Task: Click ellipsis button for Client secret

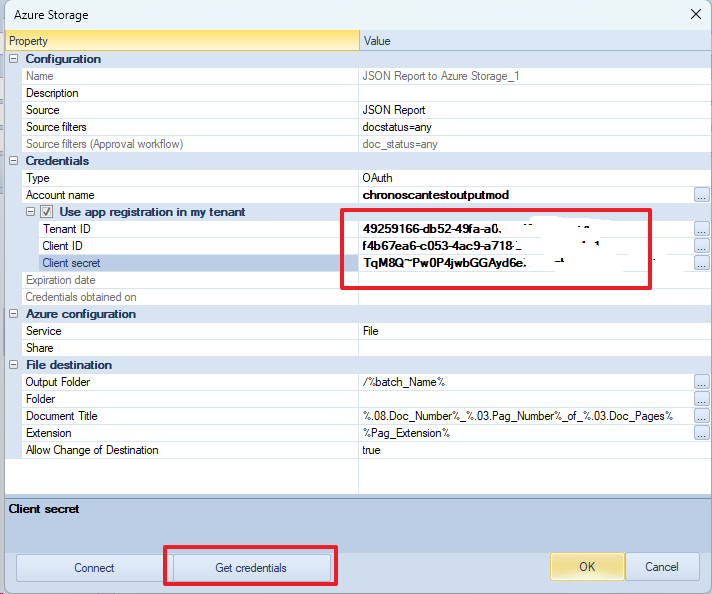Action: coord(702,263)
